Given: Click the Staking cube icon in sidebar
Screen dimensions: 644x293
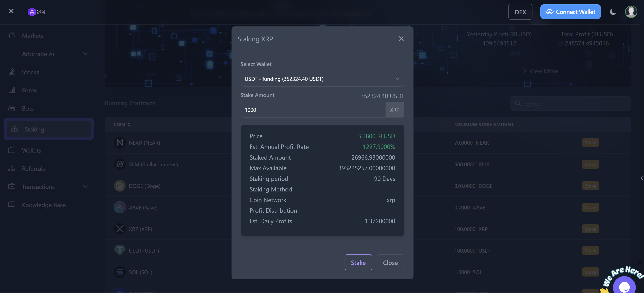Looking at the screenshot, I should [14, 129].
